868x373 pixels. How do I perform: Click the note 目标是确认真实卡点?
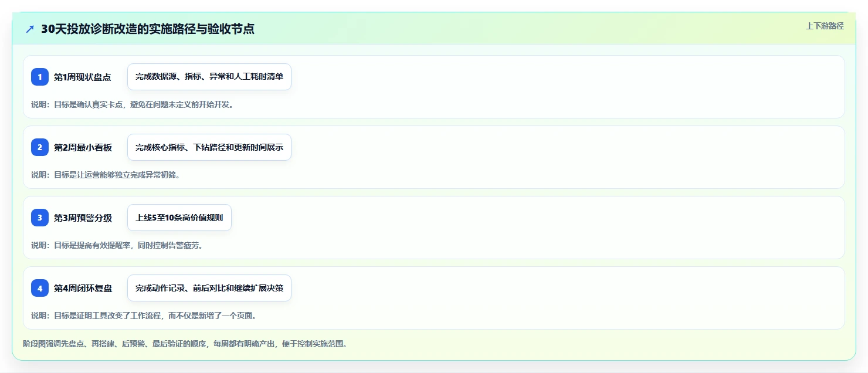(133, 104)
